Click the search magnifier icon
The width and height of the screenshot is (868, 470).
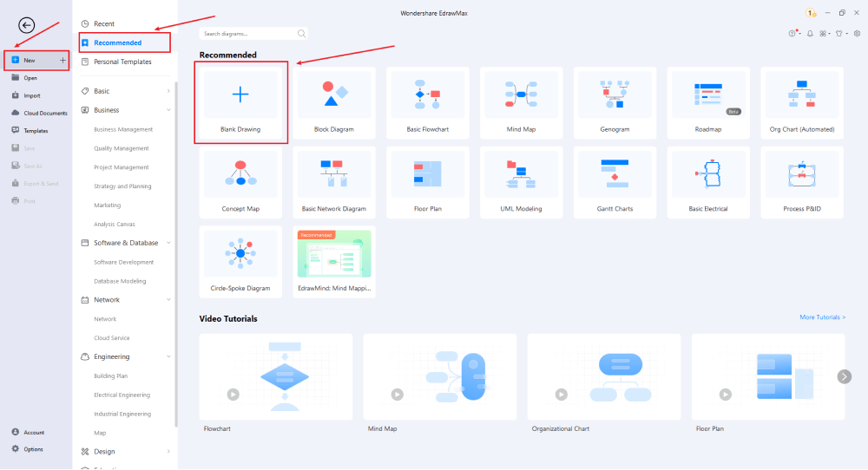pyautogui.click(x=302, y=34)
